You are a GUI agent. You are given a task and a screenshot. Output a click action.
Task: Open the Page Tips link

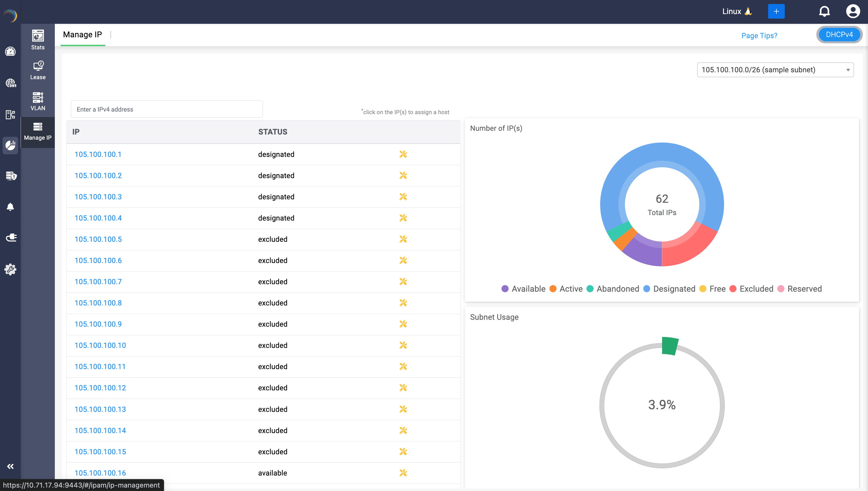(x=759, y=35)
